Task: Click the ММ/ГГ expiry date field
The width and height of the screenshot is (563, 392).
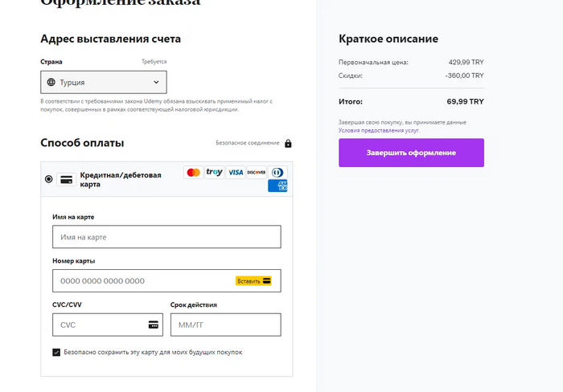Action: 225,325
